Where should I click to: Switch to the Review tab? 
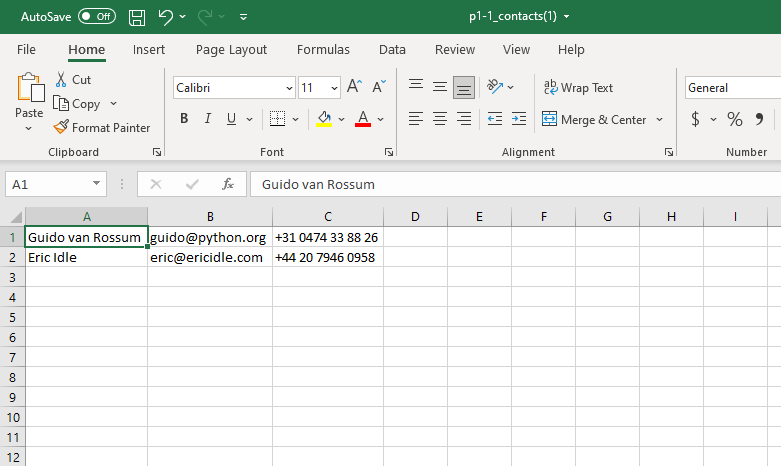(455, 49)
